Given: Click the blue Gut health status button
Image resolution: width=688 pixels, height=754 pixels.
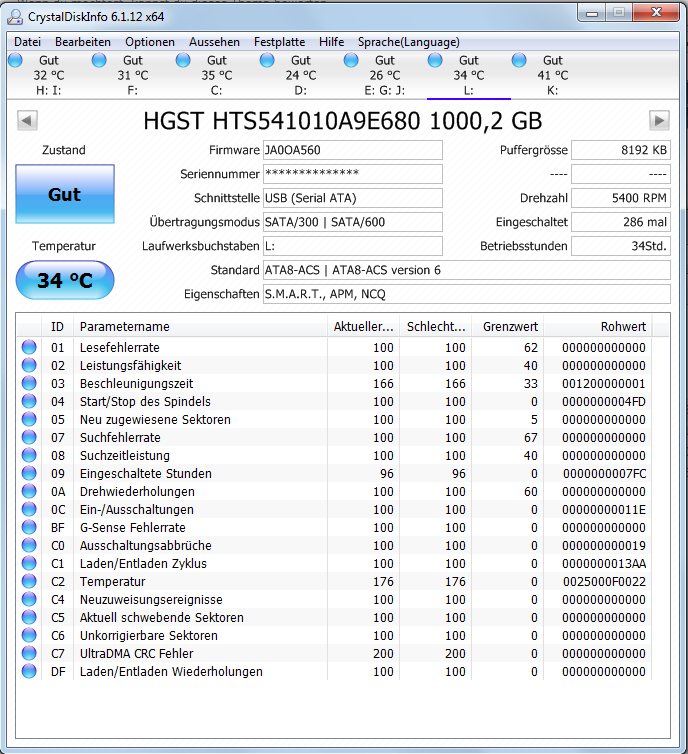Looking at the screenshot, I should point(65,194).
